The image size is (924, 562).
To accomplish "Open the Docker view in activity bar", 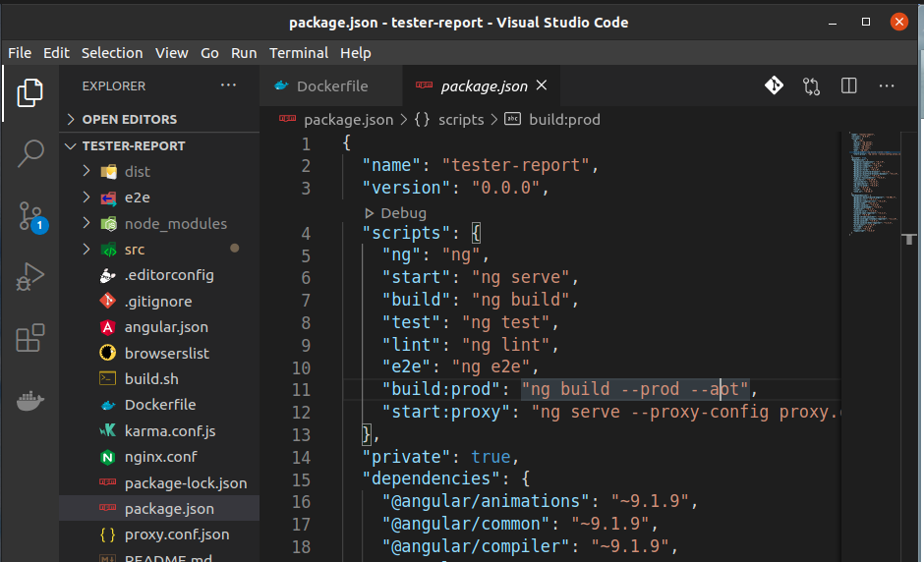I will 30,401.
